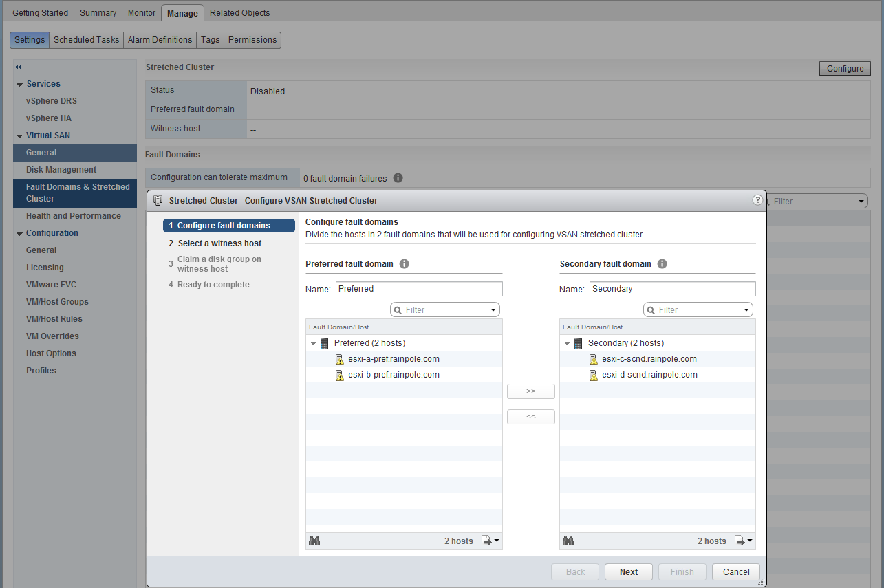Click the Preferred fault domain Name field

coord(419,289)
